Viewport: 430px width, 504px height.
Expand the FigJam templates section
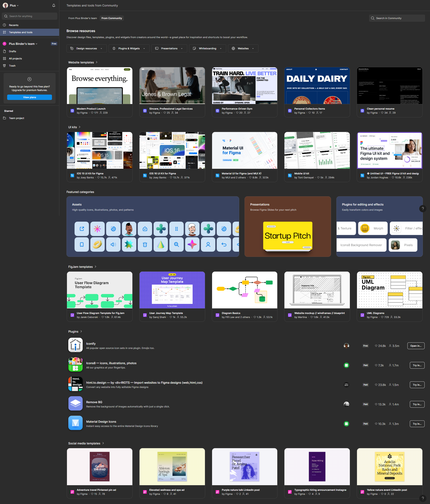click(x=82, y=267)
